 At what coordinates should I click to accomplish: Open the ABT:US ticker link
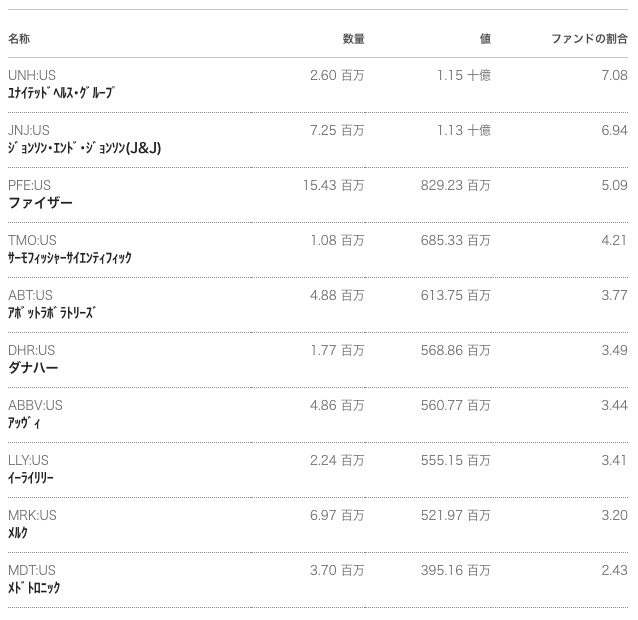tap(30, 295)
